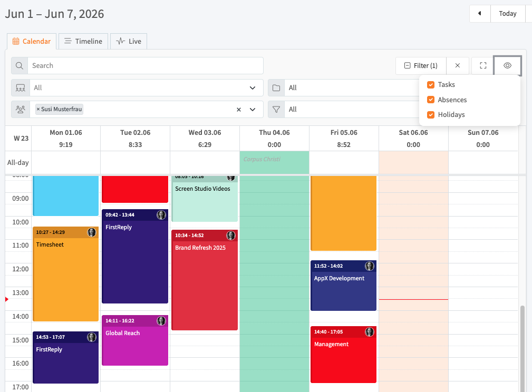The image size is (532, 392).
Task: Uncheck the Absences checkbox
Action: [x=431, y=100]
